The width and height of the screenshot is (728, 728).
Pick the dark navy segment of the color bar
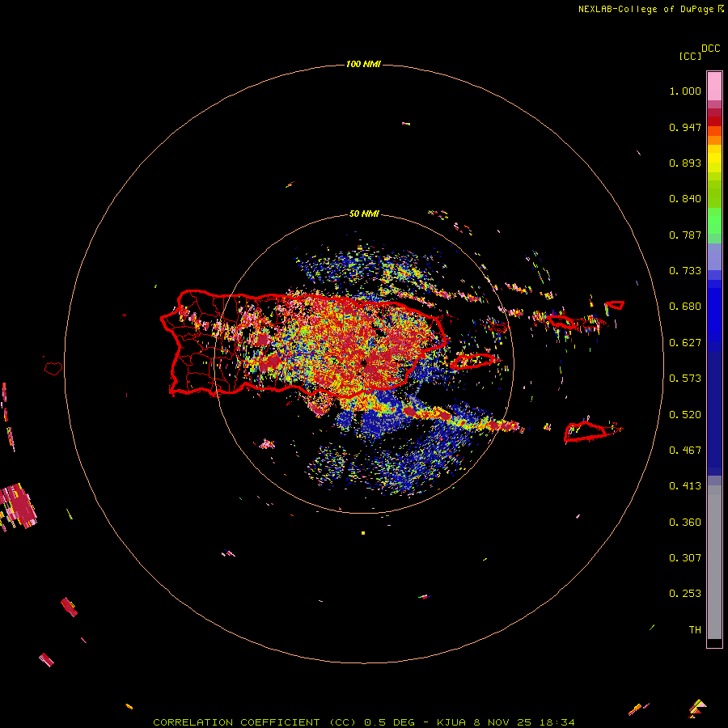[x=714, y=413]
